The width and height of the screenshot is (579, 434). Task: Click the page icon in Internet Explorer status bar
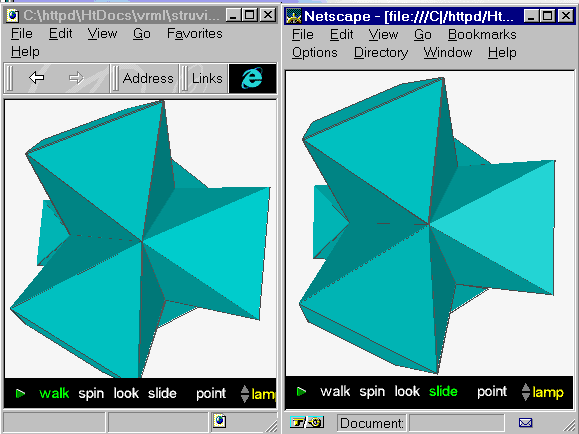tap(219, 421)
